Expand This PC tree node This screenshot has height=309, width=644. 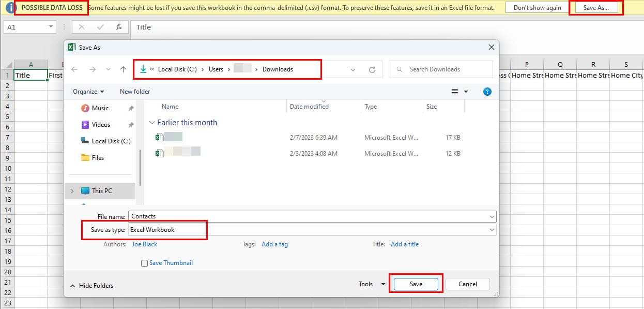(72, 191)
